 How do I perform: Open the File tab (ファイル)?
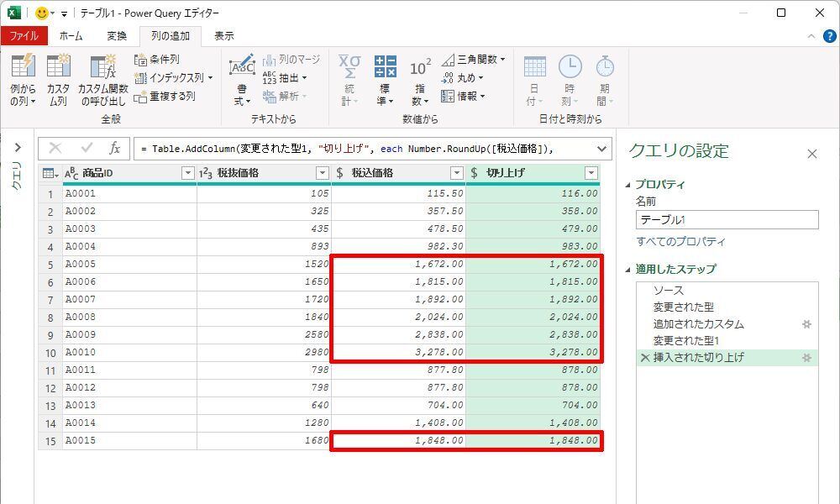(24, 36)
